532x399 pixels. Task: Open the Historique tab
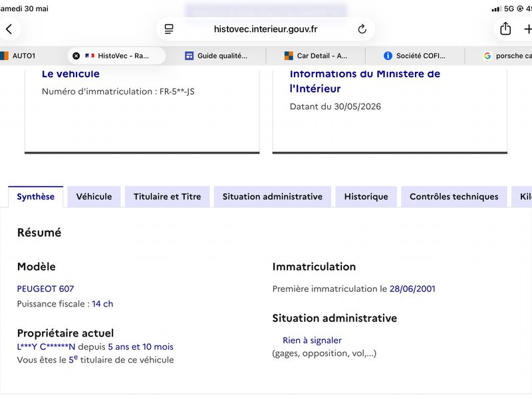coord(366,197)
